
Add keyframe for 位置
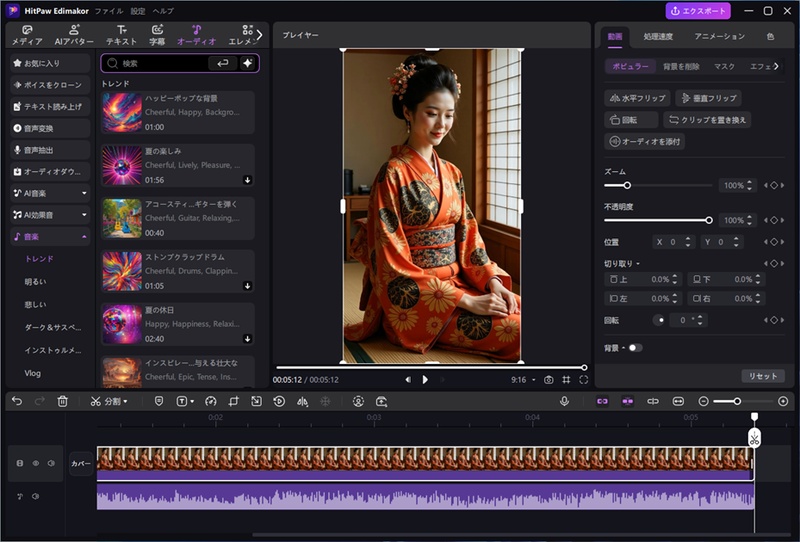(774, 242)
